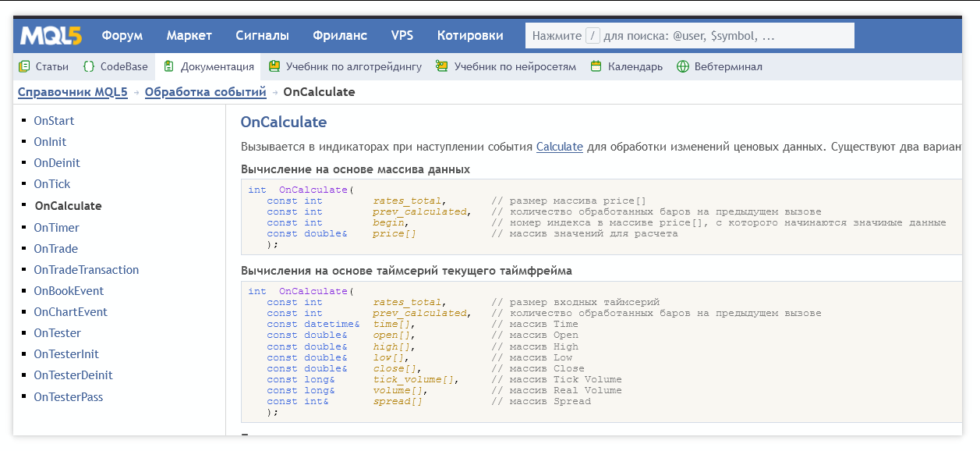
Task: Click the Документация clipboard icon
Action: tap(169, 67)
